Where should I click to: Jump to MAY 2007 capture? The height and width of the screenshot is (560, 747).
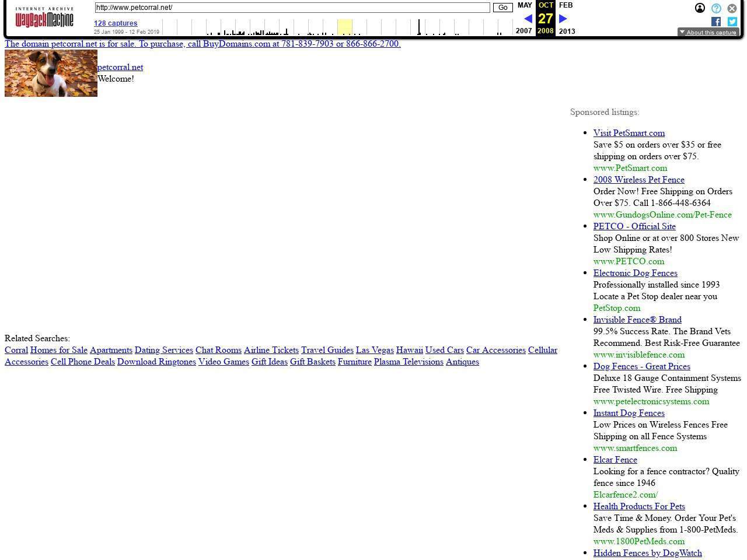[x=525, y=5]
